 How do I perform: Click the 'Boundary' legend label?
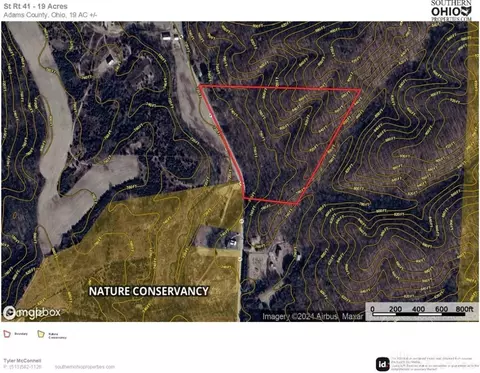21,334
